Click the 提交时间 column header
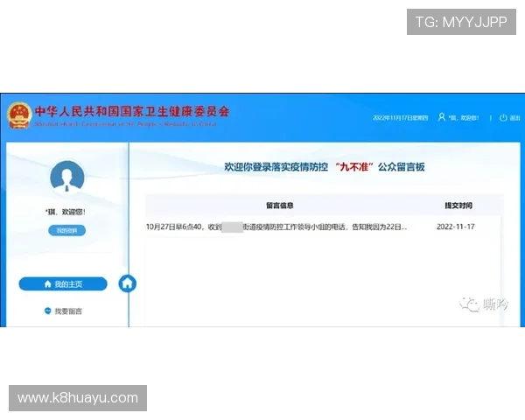 (x=458, y=206)
